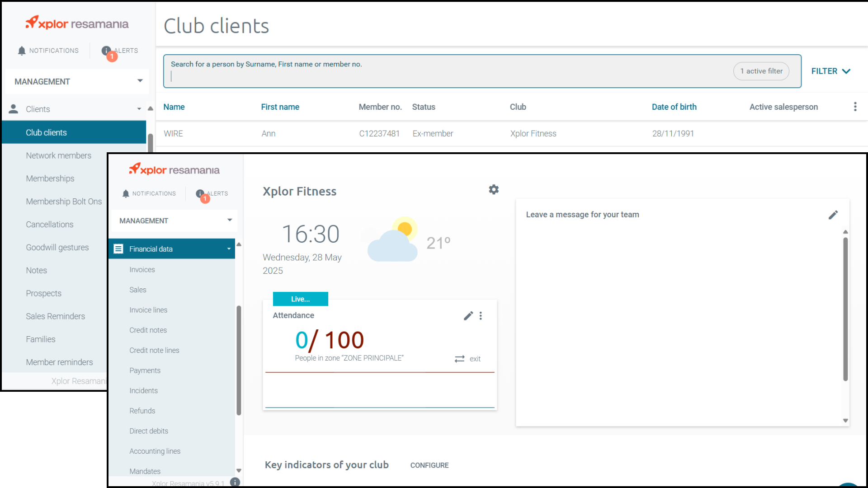Sort clients by First name column
The image size is (868, 488).
(280, 107)
